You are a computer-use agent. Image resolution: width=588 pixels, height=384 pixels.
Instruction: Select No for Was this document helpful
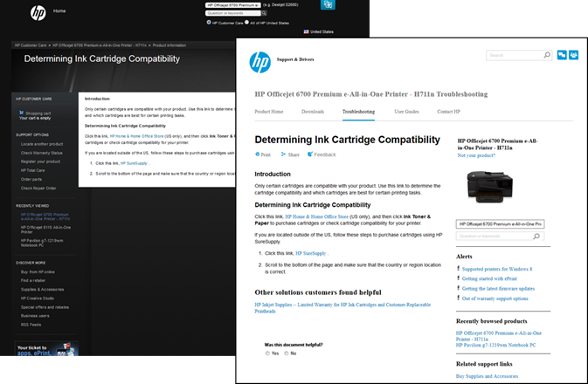[x=286, y=353]
